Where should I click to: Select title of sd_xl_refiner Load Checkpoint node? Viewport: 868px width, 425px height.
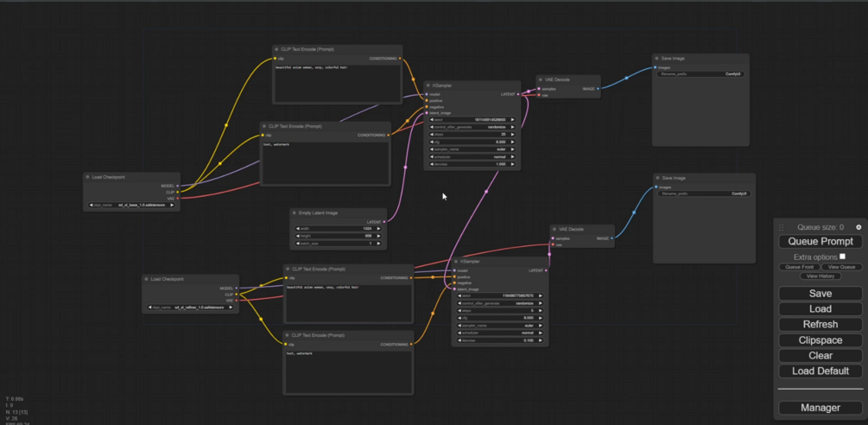pos(168,280)
